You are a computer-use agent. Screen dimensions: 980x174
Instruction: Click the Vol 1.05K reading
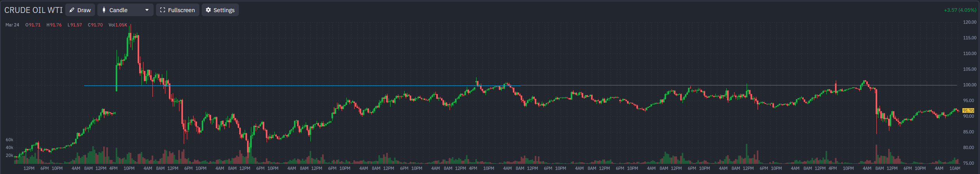(118, 25)
